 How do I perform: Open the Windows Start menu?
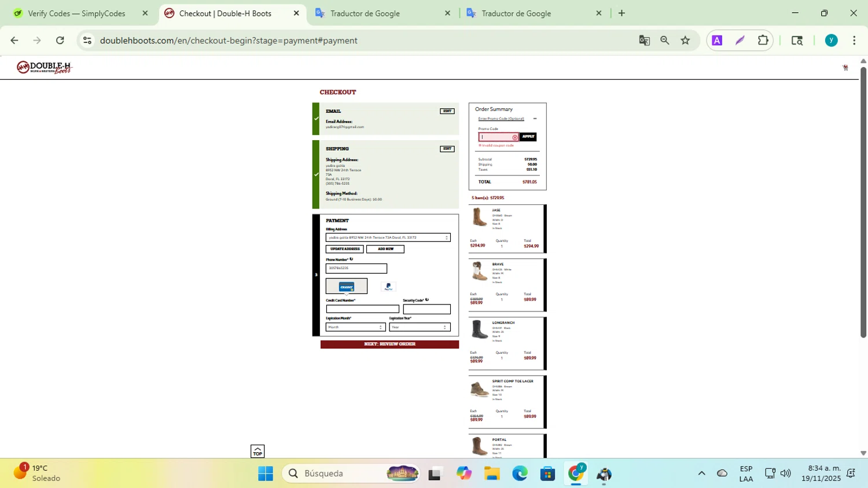[x=266, y=474]
